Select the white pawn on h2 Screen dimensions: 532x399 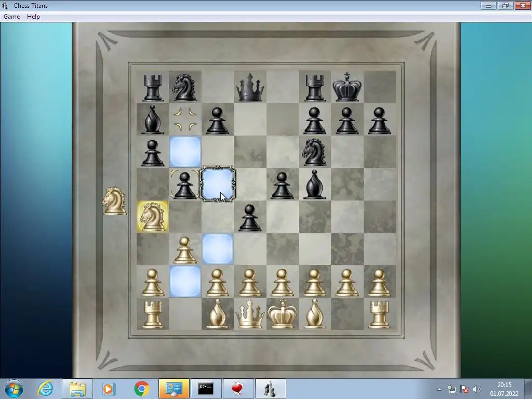[x=379, y=283]
